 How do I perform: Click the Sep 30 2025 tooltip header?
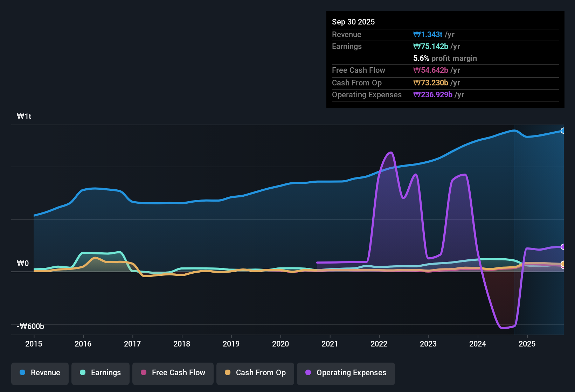point(353,22)
